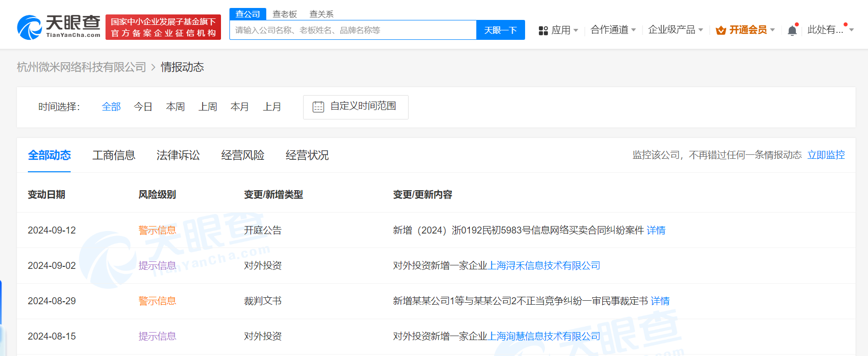
Task: Click 警示信息 in the 2024-09-12 row
Action: coord(157,230)
